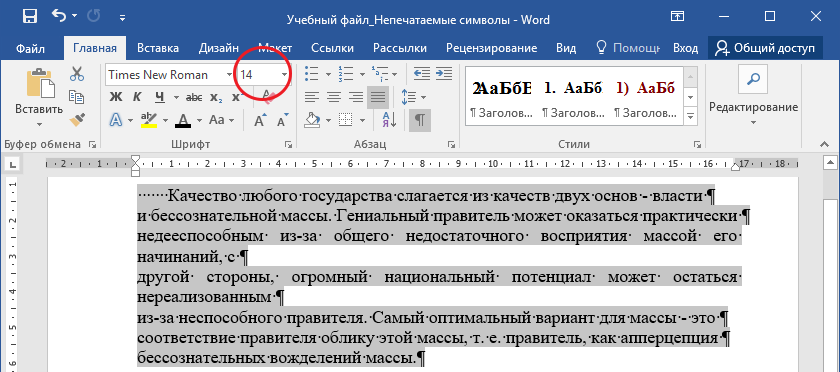
Task: Toggle bold with the Ж button
Action: click(x=116, y=97)
